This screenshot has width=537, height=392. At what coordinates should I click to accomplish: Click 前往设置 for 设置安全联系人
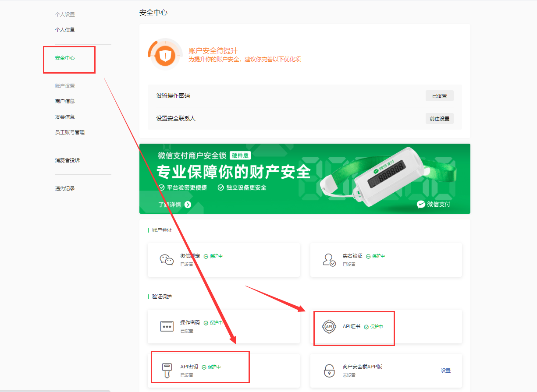[439, 119]
